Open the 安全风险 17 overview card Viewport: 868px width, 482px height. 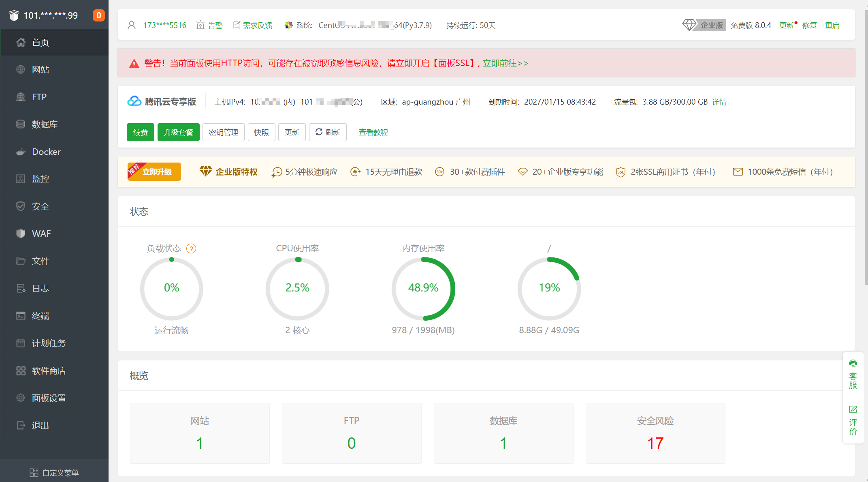(x=655, y=433)
